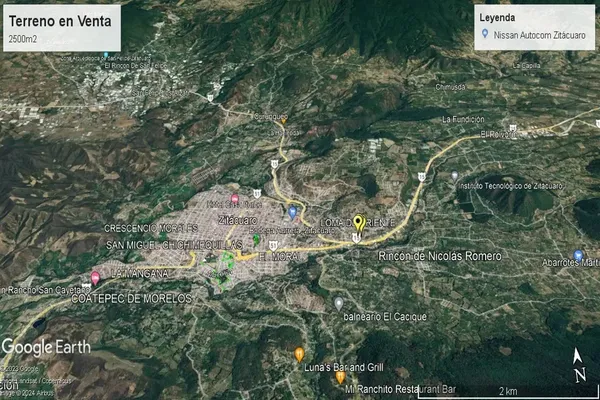Click the Terreno en Venta title box
600x400 pixels.
[60, 27]
